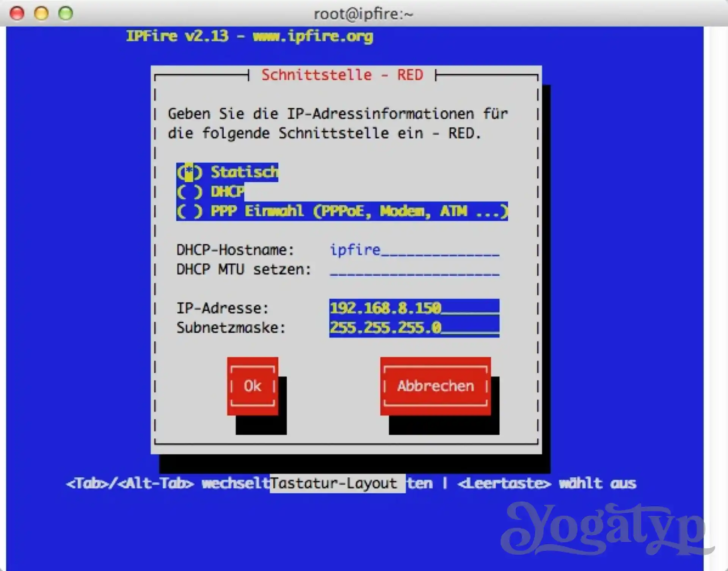
Task: Click the Schnittstelle - RED dialog title
Action: [342, 75]
